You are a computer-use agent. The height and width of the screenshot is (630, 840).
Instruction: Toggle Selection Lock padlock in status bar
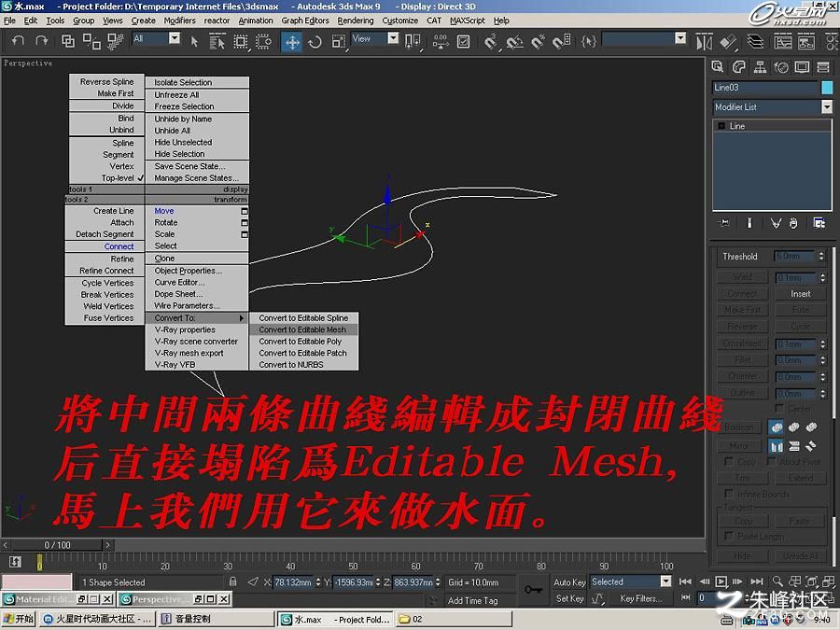point(232,581)
